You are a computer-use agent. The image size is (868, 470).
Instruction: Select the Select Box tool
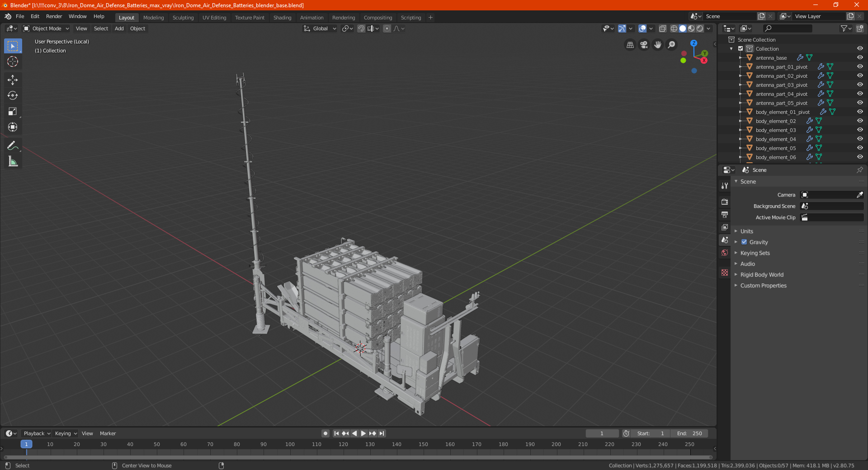[x=13, y=46]
